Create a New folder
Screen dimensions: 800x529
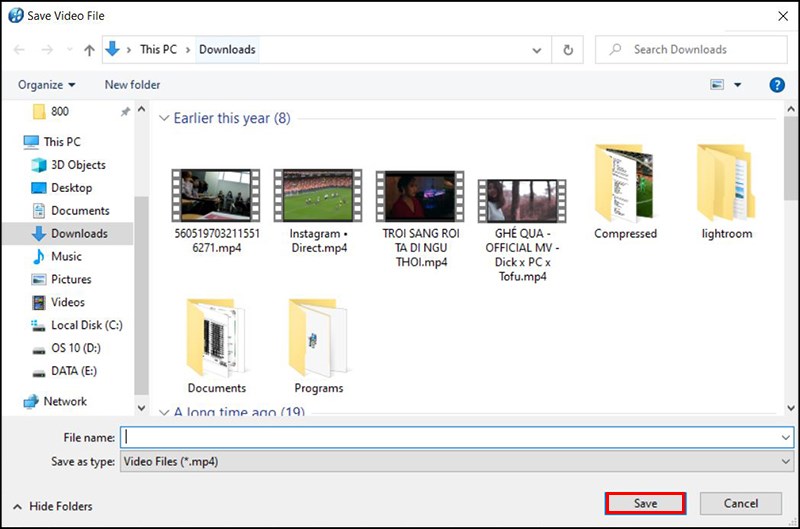132,85
